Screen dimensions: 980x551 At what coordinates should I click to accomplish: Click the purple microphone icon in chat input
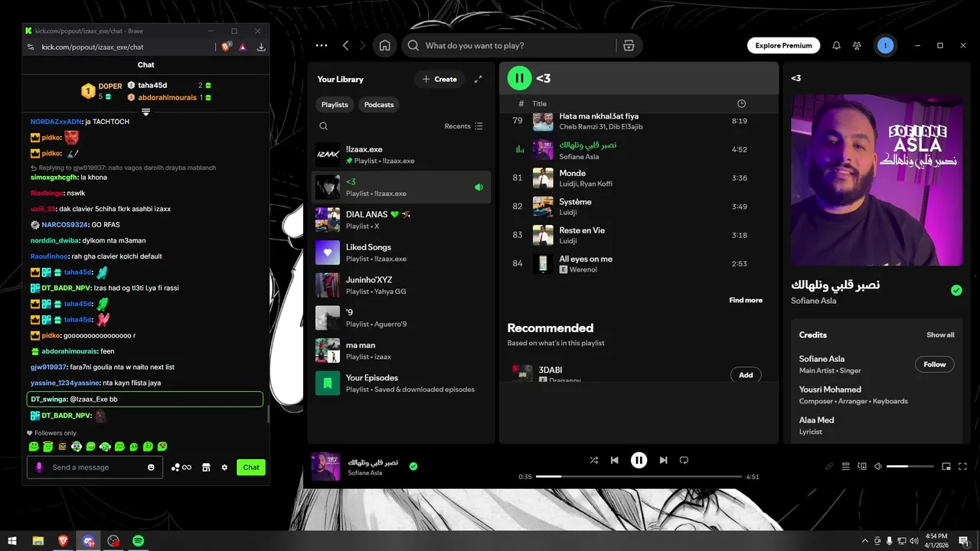[x=39, y=467]
